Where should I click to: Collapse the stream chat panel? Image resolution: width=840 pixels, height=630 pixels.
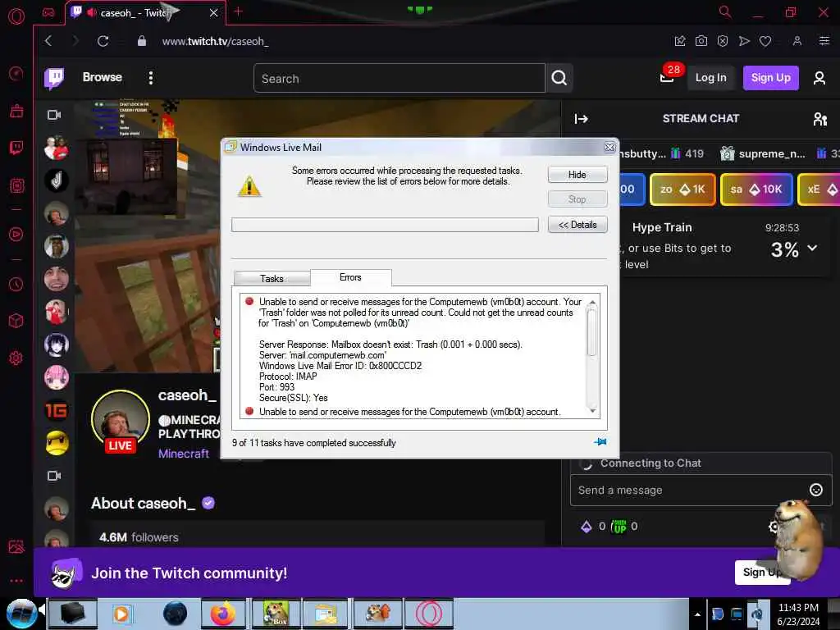pyautogui.click(x=582, y=119)
